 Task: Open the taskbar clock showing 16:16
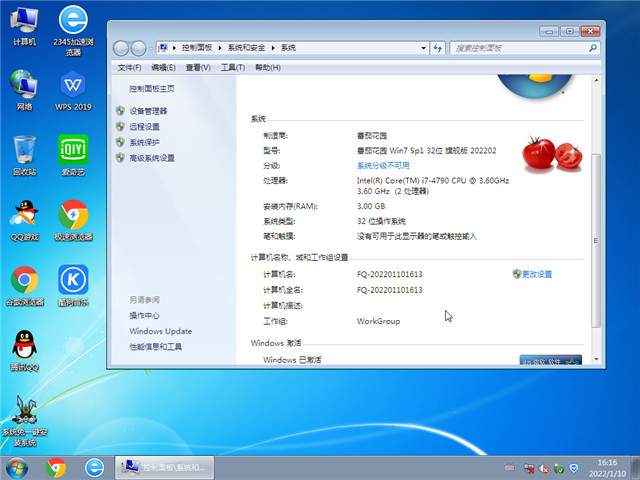[x=607, y=468]
